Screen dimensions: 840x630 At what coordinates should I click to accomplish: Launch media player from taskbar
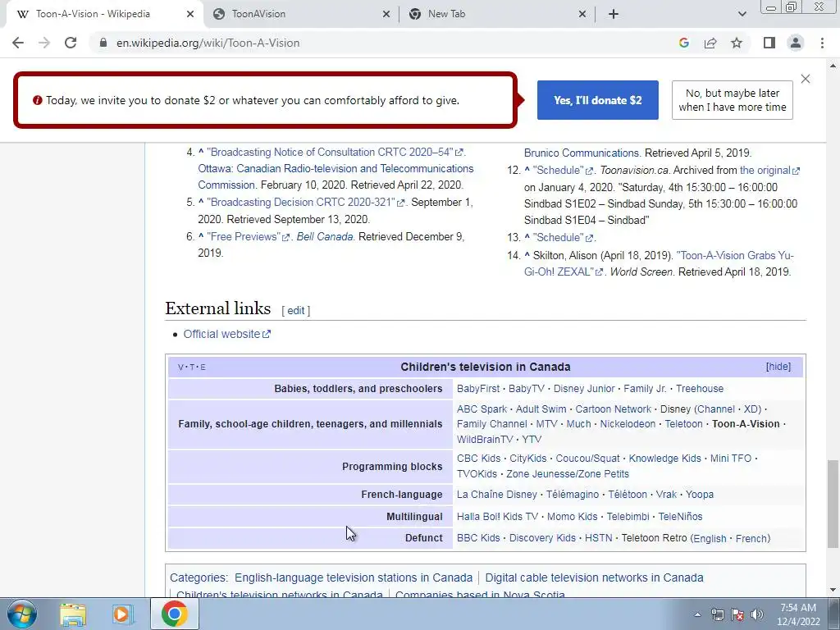[122, 614]
